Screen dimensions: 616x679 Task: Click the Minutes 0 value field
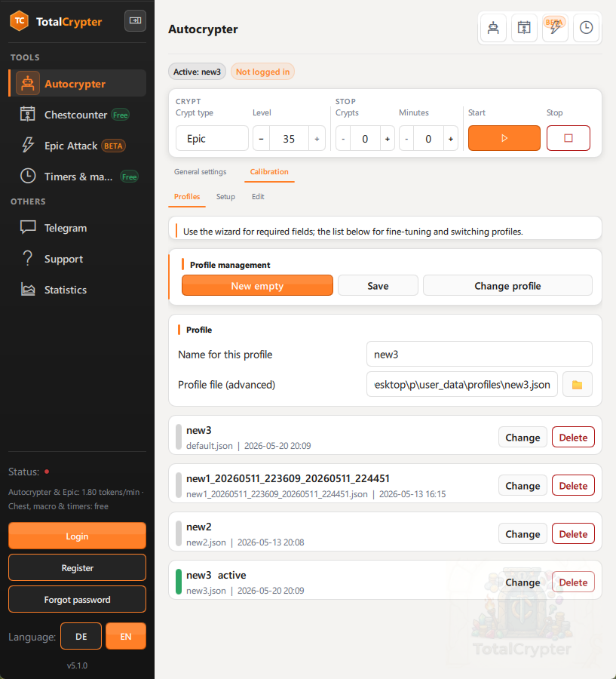click(x=428, y=139)
